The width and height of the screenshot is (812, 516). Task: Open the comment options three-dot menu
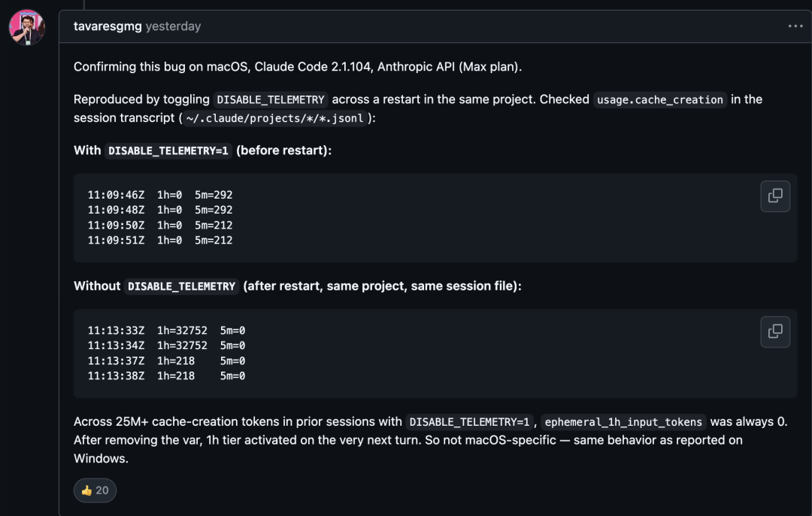795,26
